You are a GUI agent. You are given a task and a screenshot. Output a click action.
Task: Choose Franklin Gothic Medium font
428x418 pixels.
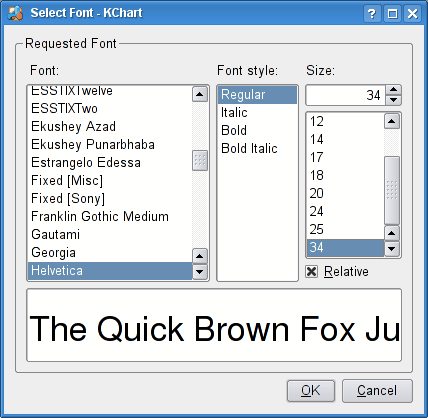click(100, 216)
